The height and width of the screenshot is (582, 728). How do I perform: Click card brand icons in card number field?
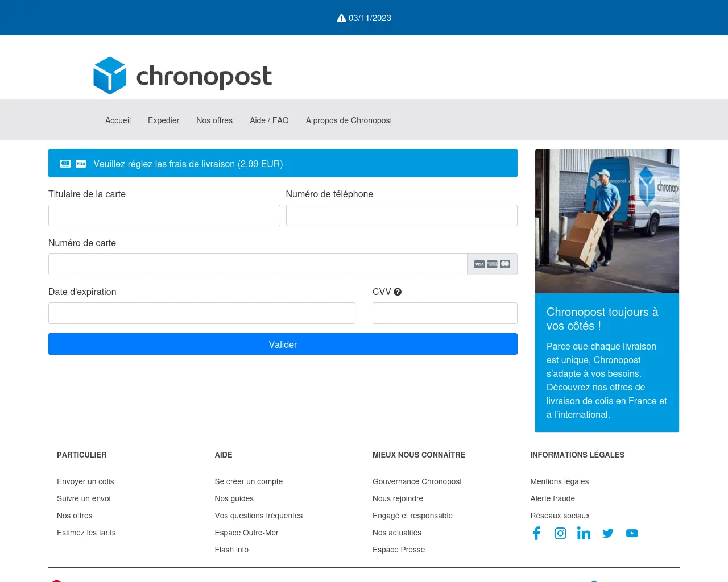pyautogui.click(x=492, y=264)
